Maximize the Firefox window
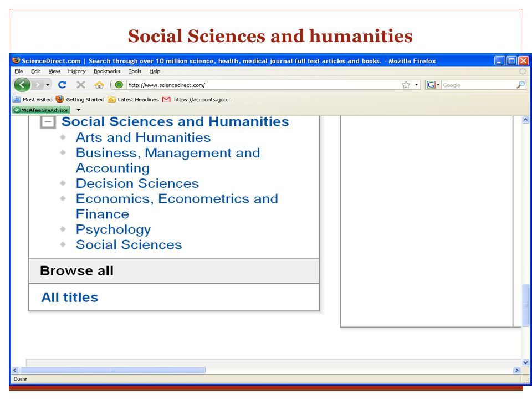 pos(511,61)
